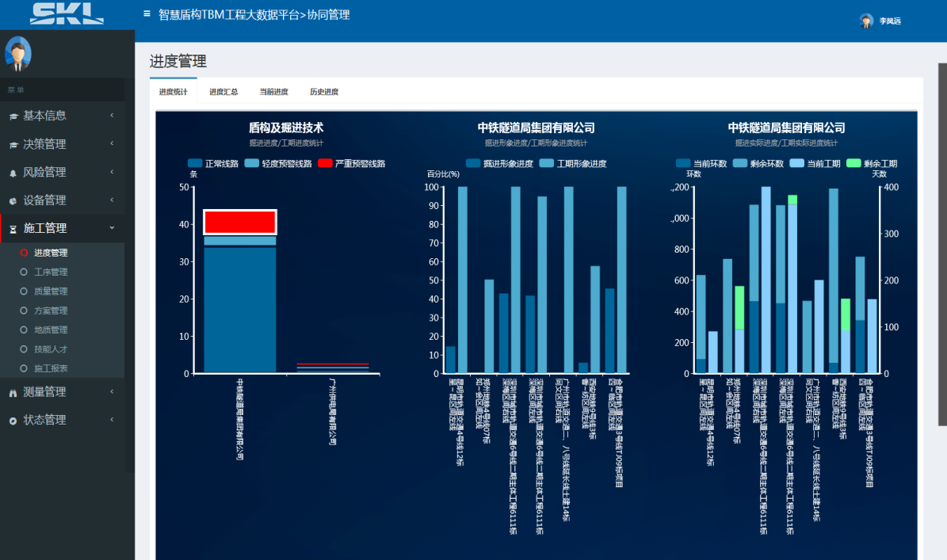Click the user name 李凤远
Screen dimensions: 947x560
pyautogui.click(x=890, y=21)
